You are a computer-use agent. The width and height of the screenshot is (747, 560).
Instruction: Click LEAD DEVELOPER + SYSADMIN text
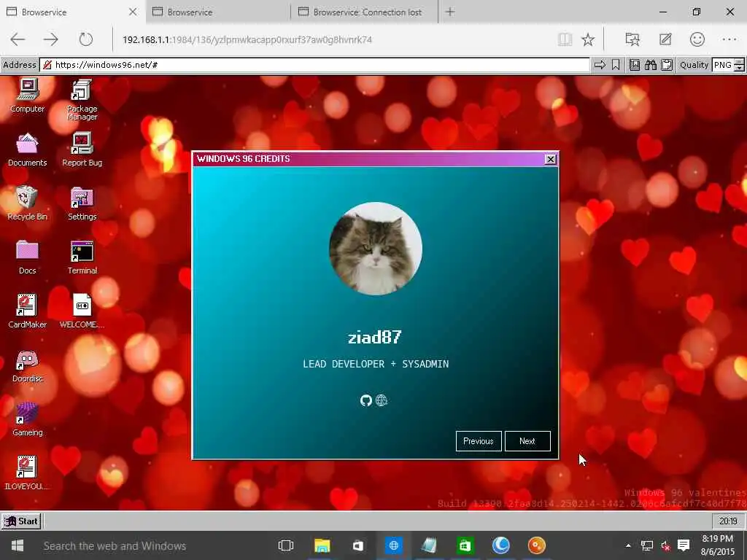pyautogui.click(x=376, y=364)
